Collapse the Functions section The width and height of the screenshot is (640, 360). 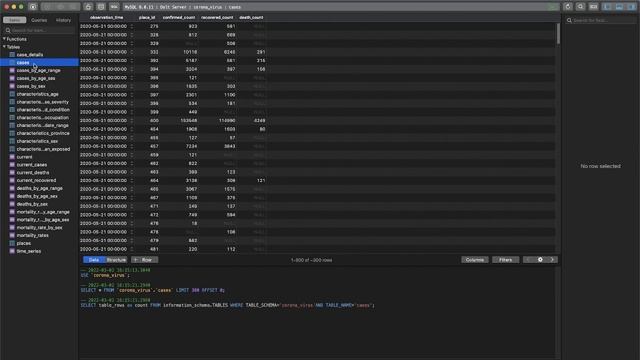4,39
